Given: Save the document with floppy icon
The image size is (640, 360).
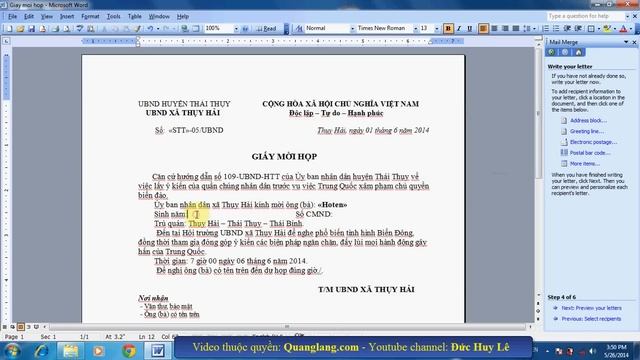Looking at the screenshot, I should coord(31,29).
